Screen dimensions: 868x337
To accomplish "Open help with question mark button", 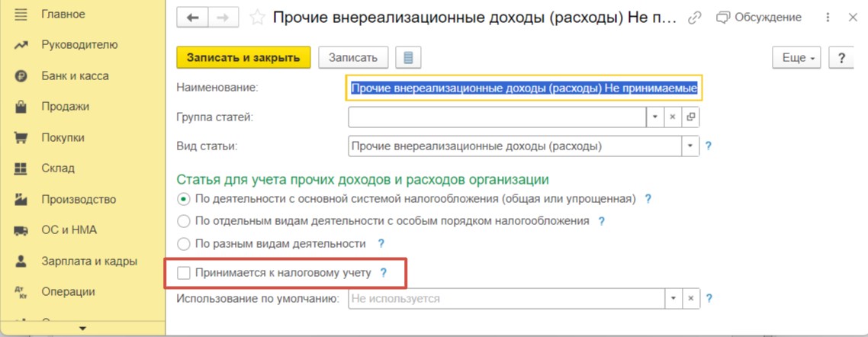I will (842, 57).
